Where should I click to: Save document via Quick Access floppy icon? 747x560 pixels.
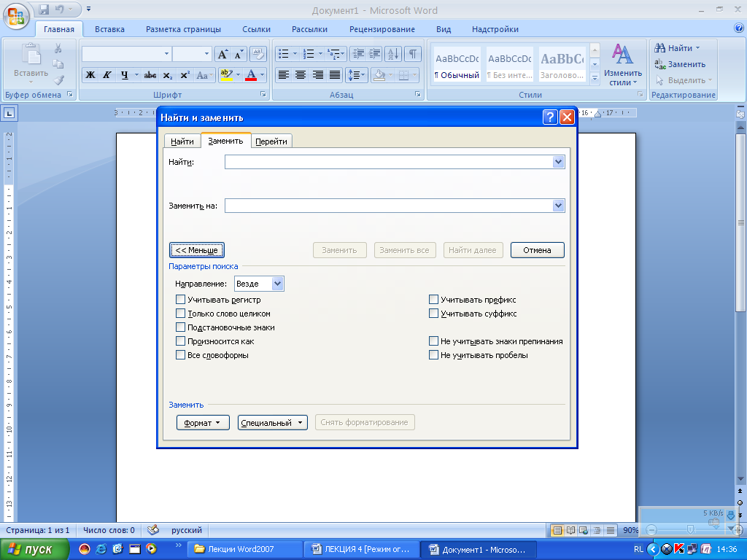click(44, 9)
